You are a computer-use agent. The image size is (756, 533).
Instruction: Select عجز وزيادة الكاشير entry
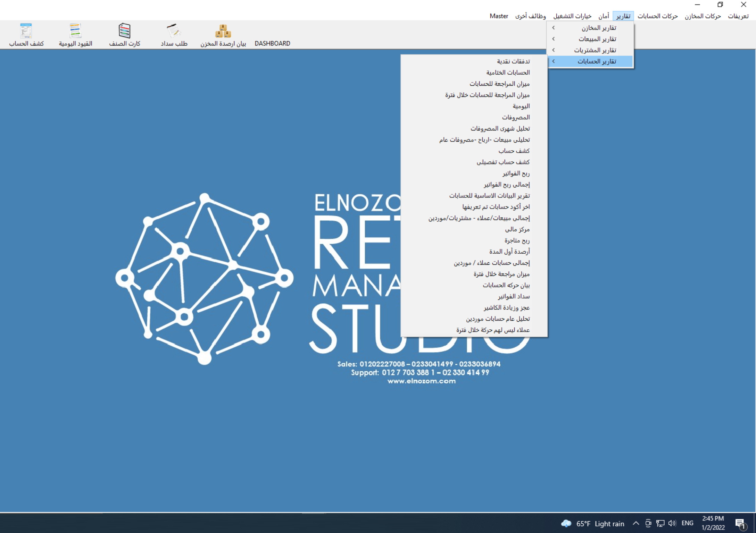tap(474, 307)
